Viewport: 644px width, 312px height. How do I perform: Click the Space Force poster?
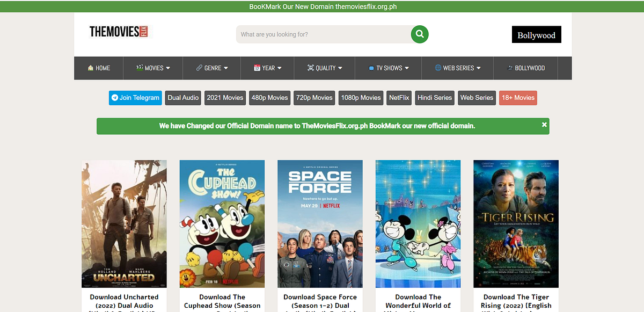point(320,224)
